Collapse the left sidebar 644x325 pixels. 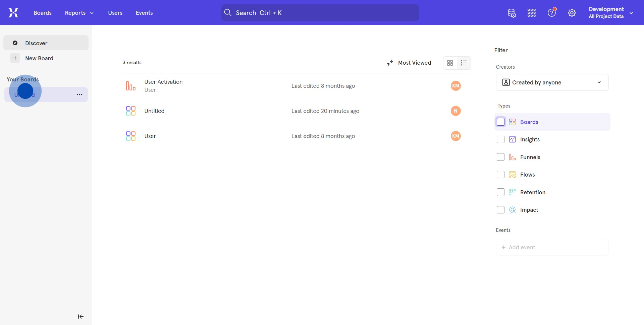pos(80,317)
